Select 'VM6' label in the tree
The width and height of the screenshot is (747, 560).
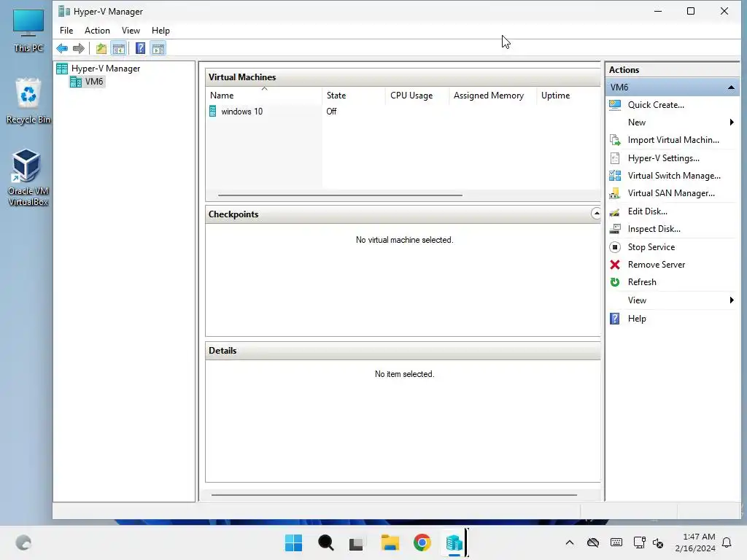[x=94, y=82]
